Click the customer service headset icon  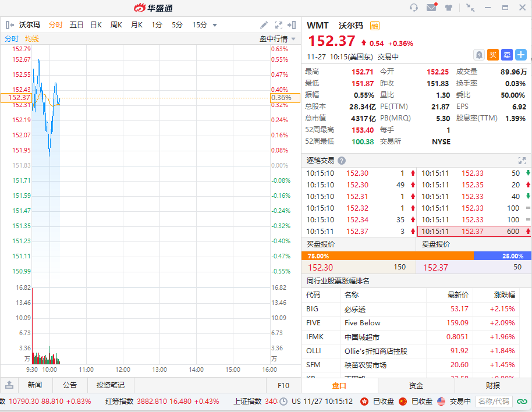(x=414, y=8)
